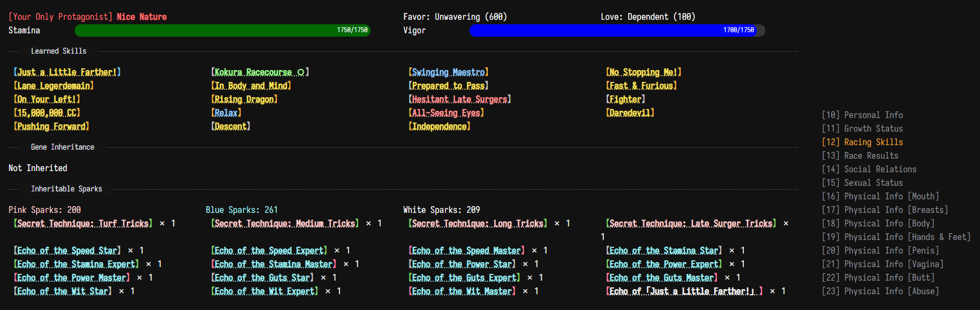
Task: Click the [Independence] skill
Action: [439, 126]
